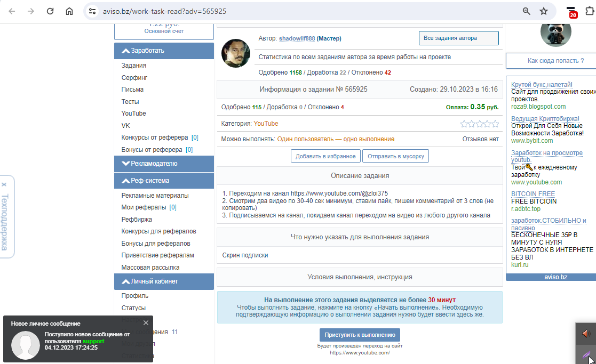
Task: Click the aviso.bz ad block footer
Action: [551, 277]
